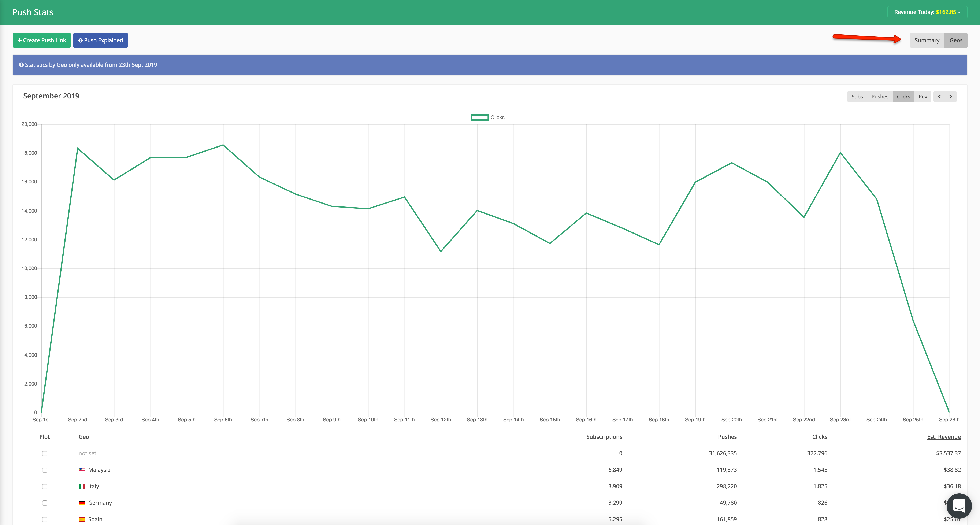
Task: Toggle Clicks legend swatch on chart
Action: click(x=479, y=118)
